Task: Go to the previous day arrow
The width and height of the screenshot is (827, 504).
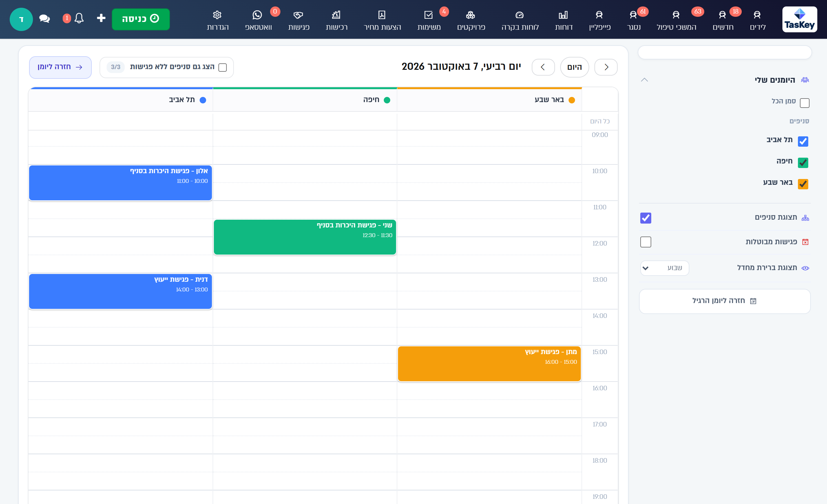Action: [x=606, y=67]
